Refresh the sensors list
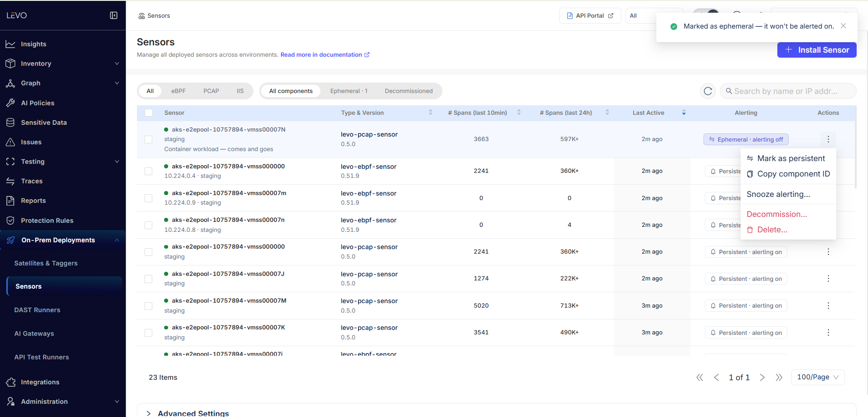Viewport: 868px width, 417px height. click(x=708, y=91)
